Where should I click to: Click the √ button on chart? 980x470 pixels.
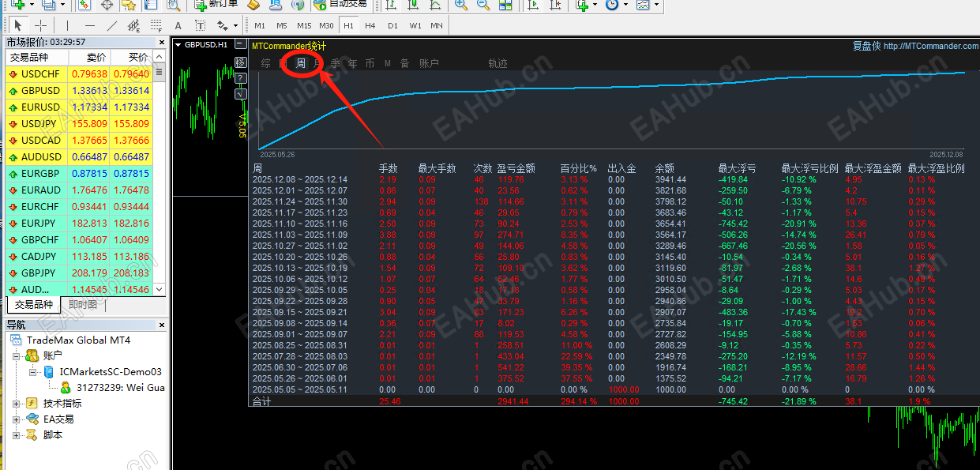tap(241, 94)
